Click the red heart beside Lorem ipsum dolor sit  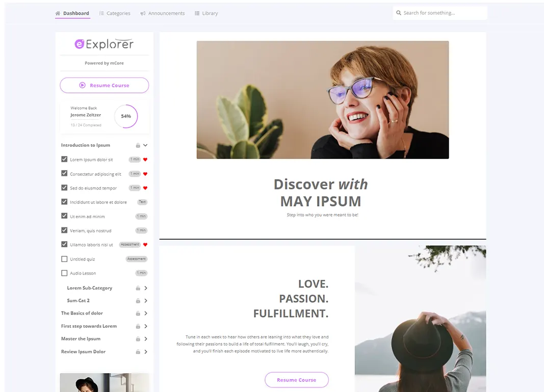coord(145,160)
